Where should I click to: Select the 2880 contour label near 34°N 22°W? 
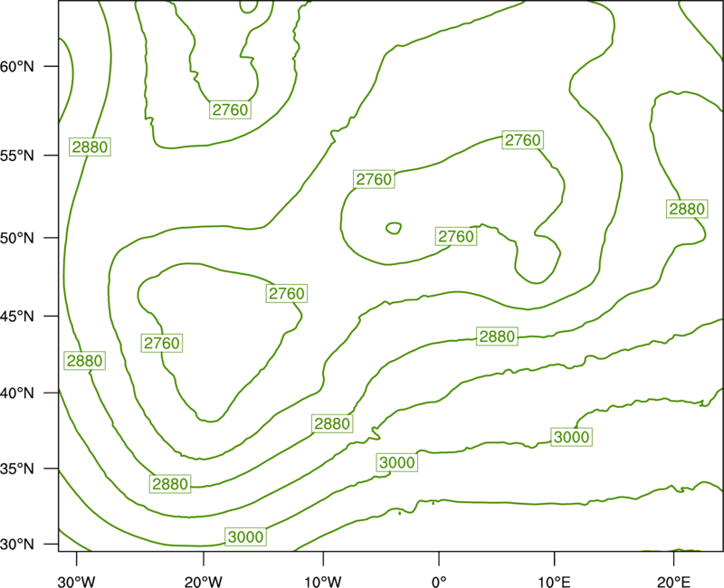[x=170, y=484]
